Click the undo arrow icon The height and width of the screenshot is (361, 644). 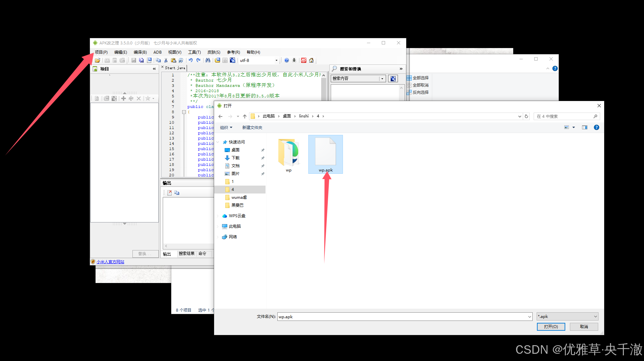point(190,61)
